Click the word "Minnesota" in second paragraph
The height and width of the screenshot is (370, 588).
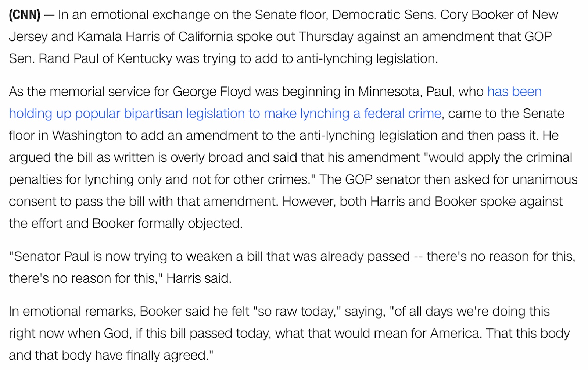click(389, 92)
